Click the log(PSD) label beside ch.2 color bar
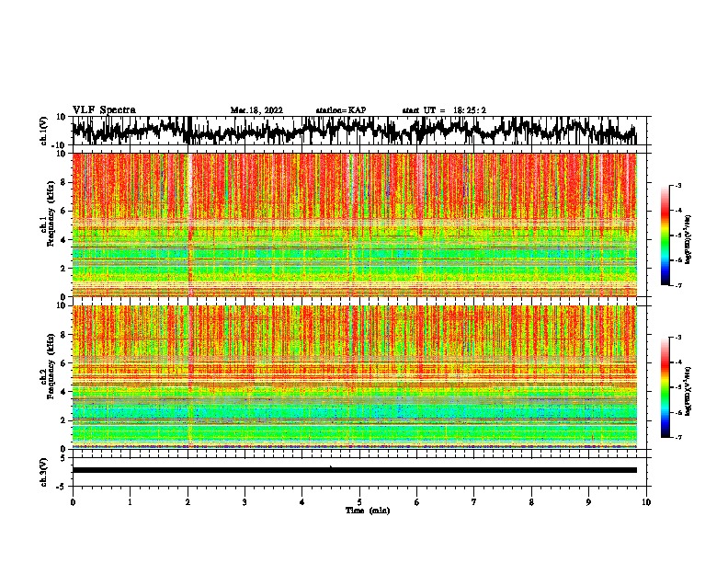The width and height of the screenshot is (728, 563). [x=688, y=391]
